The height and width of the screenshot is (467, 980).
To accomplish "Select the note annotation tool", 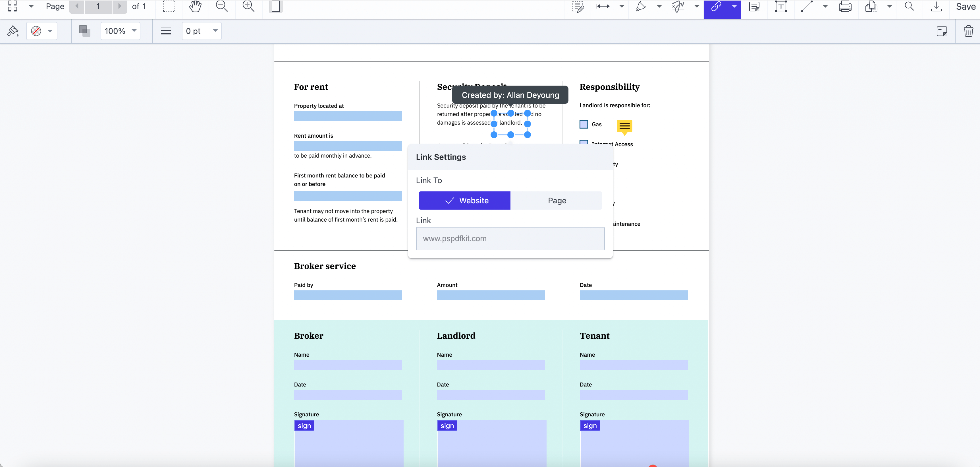I will (754, 7).
